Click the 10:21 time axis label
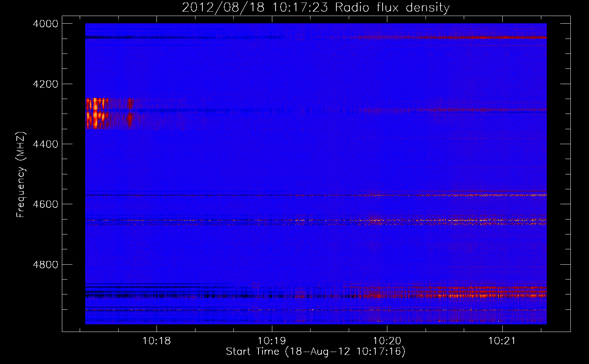This screenshot has height=364, width=589. click(502, 341)
